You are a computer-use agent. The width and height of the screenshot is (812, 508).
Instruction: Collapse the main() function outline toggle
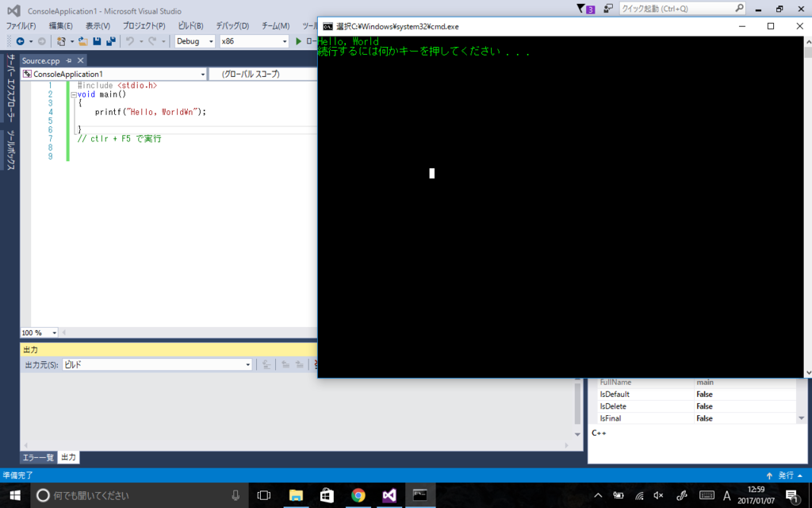[x=74, y=95]
